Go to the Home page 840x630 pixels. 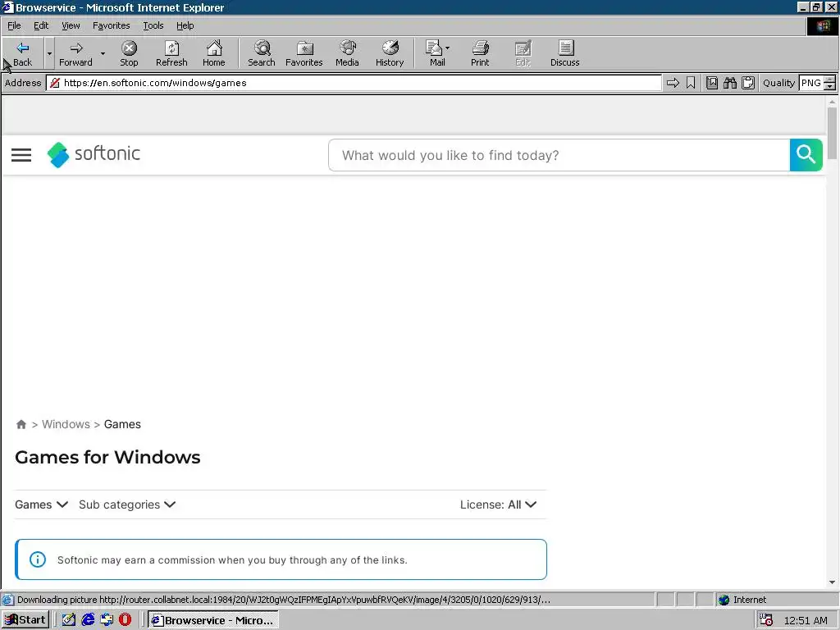coord(214,53)
